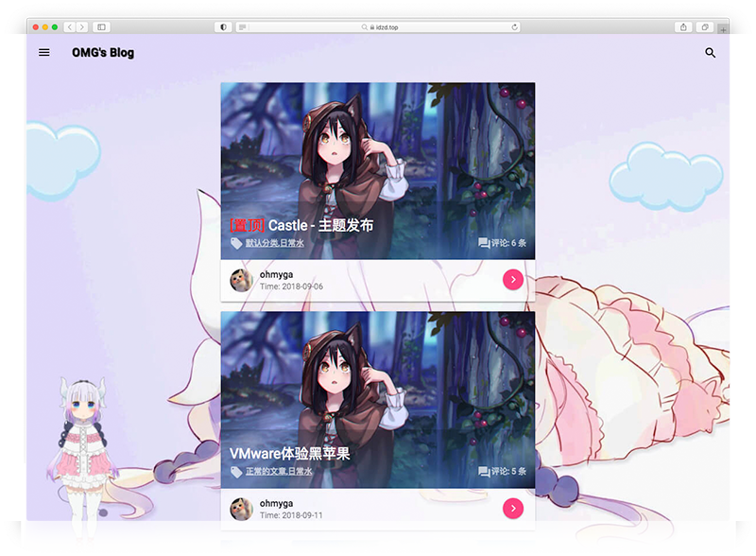View the 评论: 6 条 comments count

508,243
